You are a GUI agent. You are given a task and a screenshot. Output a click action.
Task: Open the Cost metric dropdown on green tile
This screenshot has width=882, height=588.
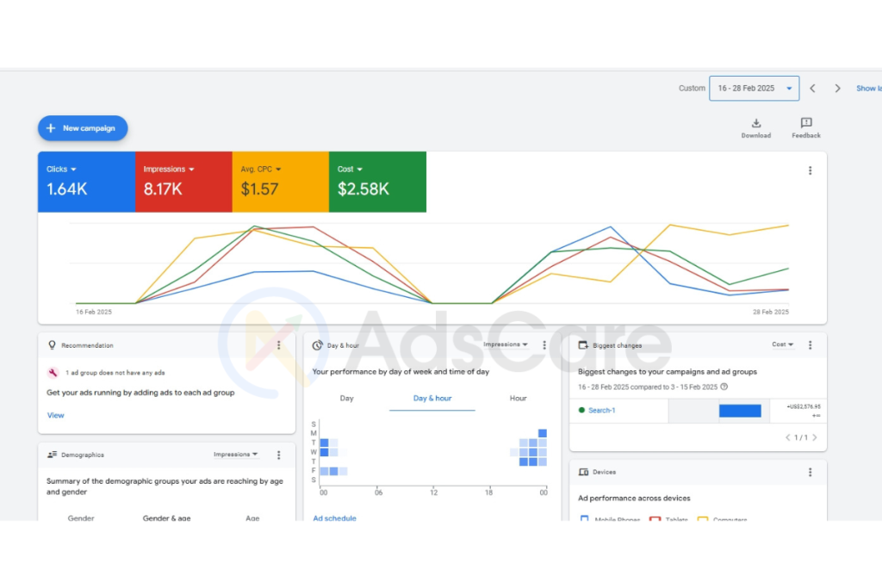pos(350,170)
